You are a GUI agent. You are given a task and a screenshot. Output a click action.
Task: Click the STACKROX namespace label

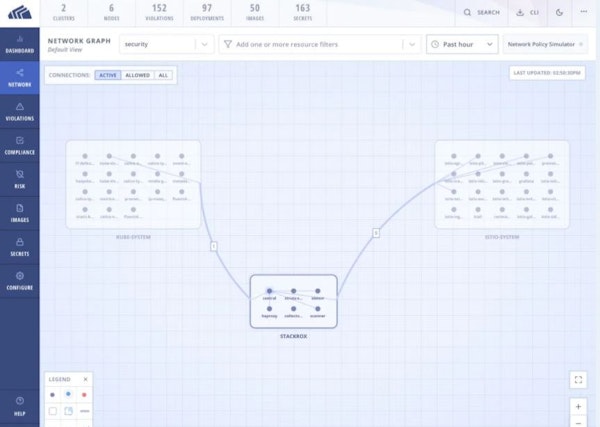pyautogui.click(x=293, y=336)
